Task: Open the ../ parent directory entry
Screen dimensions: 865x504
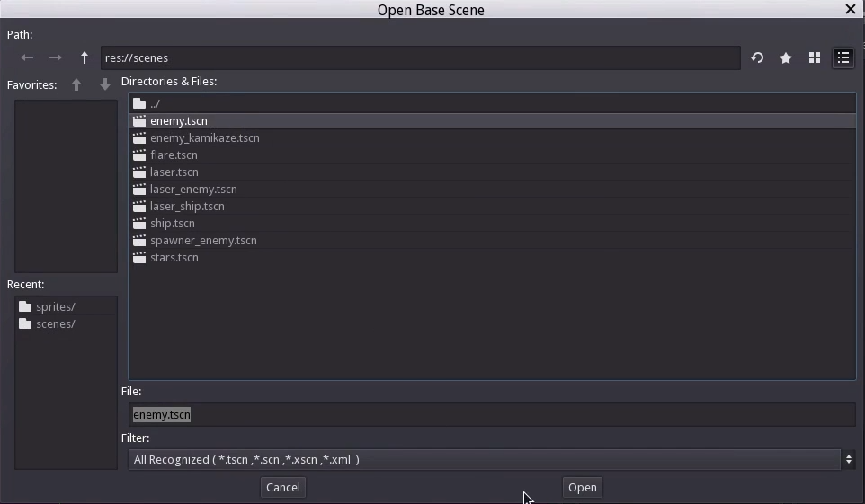Action: pos(492,103)
